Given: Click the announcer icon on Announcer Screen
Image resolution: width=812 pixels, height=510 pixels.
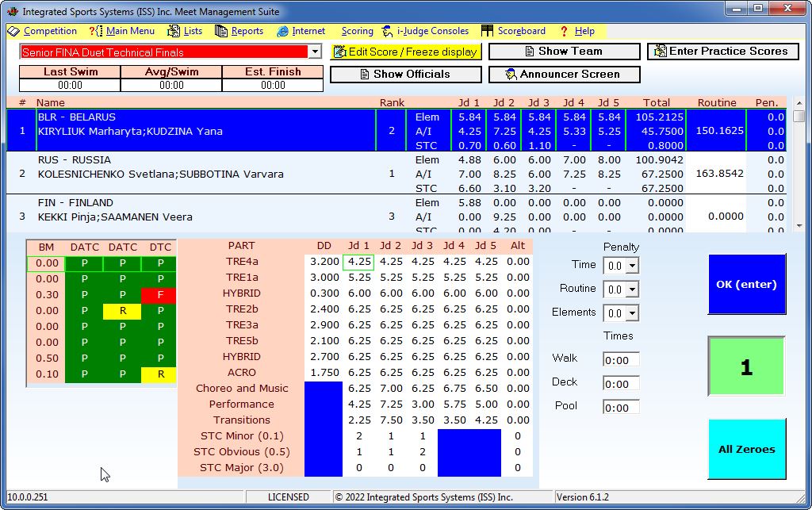Looking at the screenshot, I should click(x=511, y=74).
